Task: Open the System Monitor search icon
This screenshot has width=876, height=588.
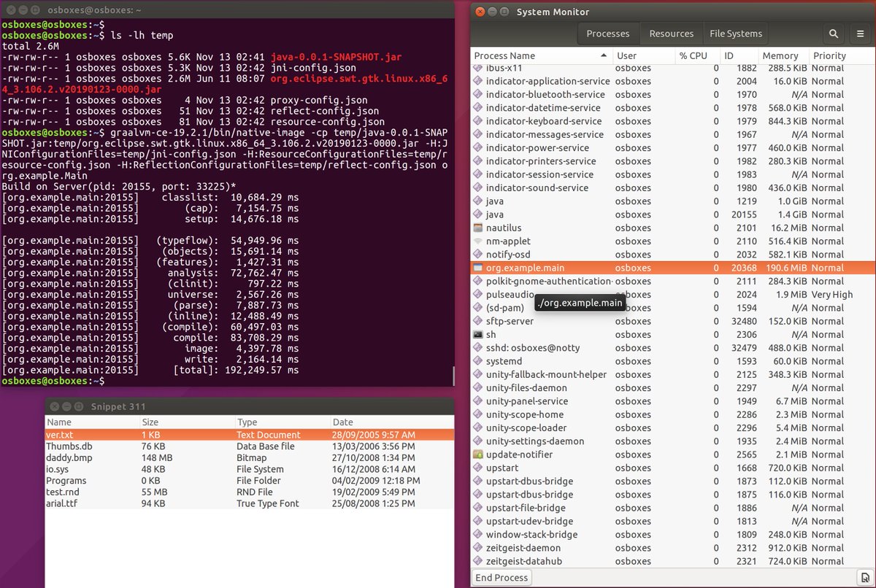Action: (x=834, y=34)
